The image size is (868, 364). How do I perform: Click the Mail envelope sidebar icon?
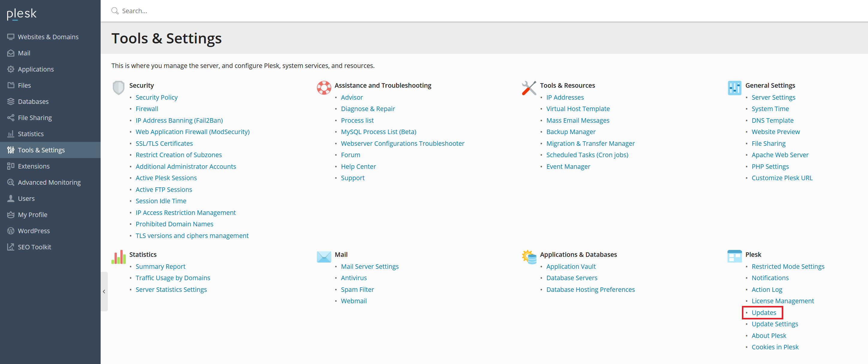[x=11, y=53]
